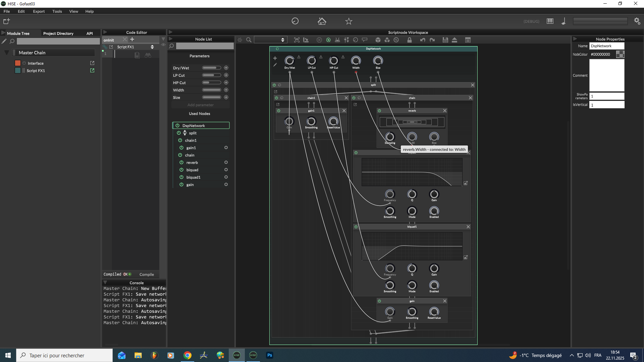Click the zoom-to-fit icon in workspace toolbar

click(x=297, y=40)
